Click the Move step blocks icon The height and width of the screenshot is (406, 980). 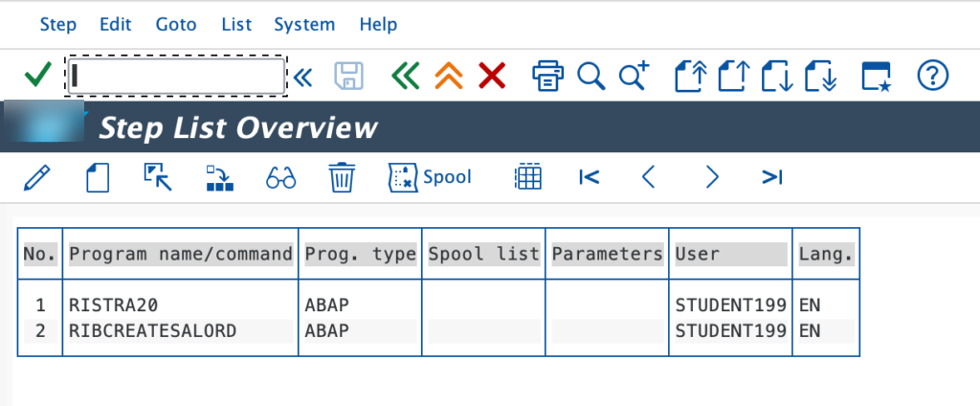click(x=219, y=178)
